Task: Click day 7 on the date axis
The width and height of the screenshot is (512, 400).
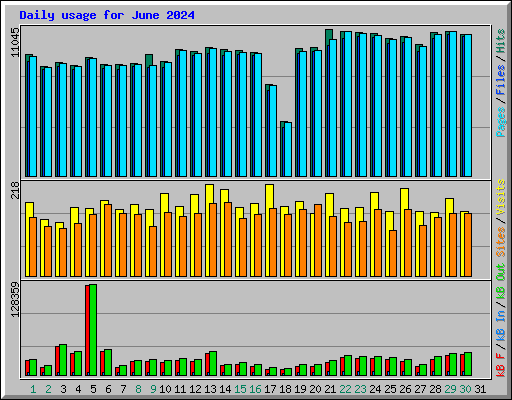Action: pyautogui.click(x=123, y=389)
